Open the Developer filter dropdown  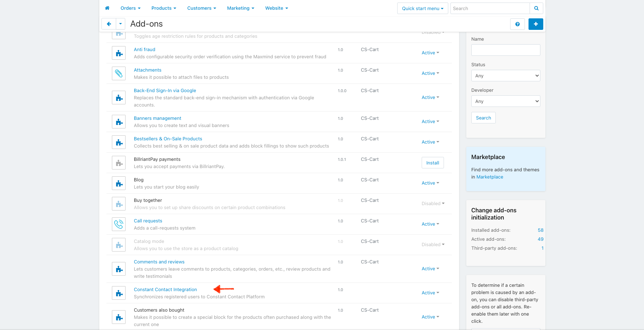click(505, 101)
